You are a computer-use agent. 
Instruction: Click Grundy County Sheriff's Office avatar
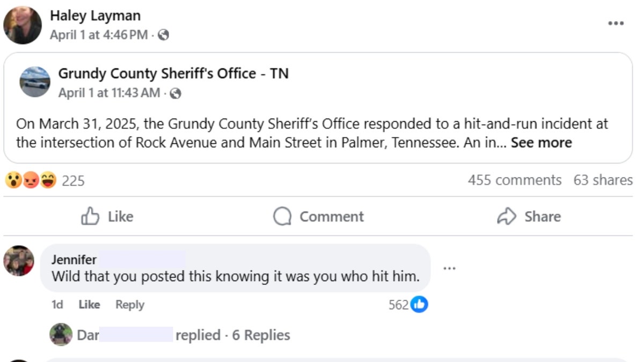(x=35, y=82)
